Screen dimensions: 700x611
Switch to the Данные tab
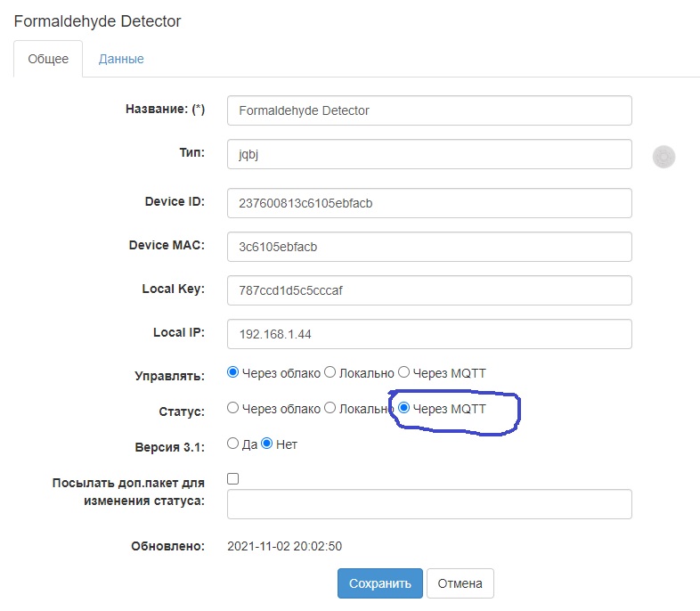tap(121, 59)
